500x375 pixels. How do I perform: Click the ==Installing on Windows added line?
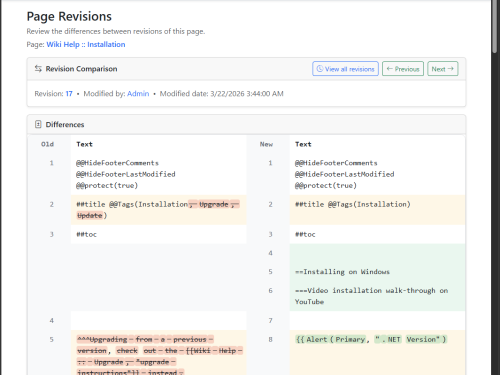click(x=342, y=272)
